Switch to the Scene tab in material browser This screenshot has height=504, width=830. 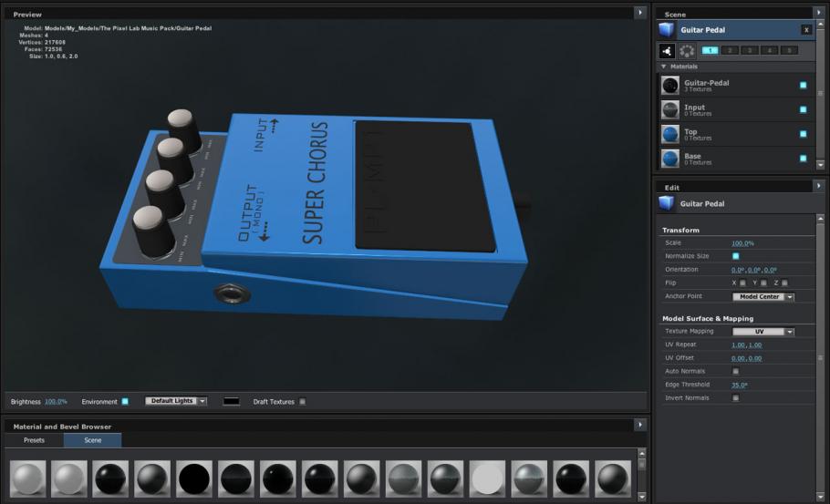tap(93, 440)
